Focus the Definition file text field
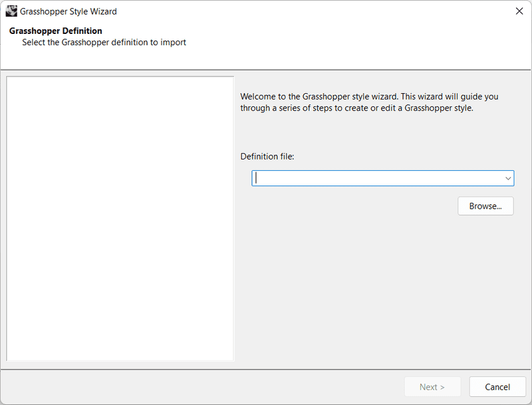 376,178
